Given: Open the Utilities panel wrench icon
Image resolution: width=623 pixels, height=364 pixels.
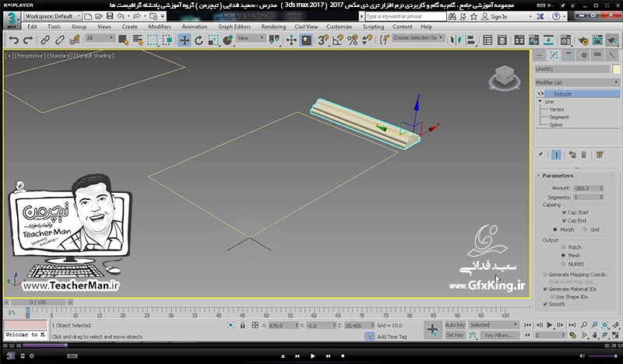Looking at the screenshot, I should [x=612, y=55].
